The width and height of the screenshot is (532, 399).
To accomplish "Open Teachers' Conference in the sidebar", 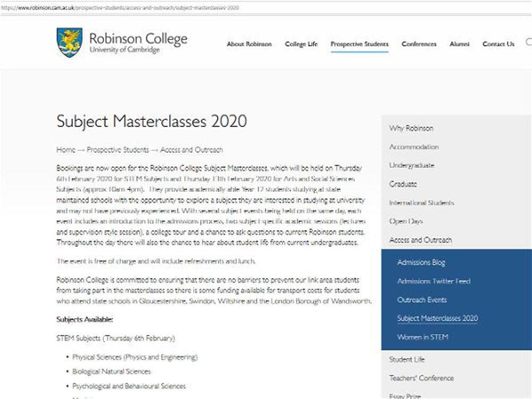I will click(421, 378).
